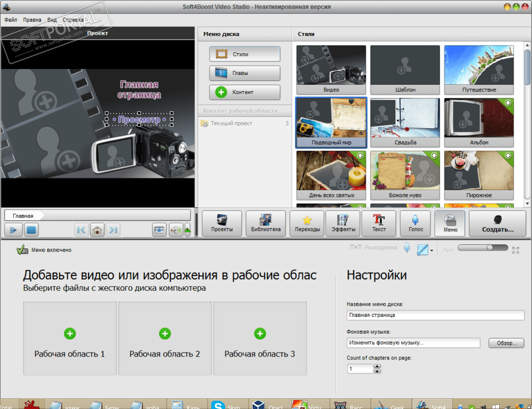Open the Справка menu
Viewport: 532px width, 409px height.
[73, 20]
